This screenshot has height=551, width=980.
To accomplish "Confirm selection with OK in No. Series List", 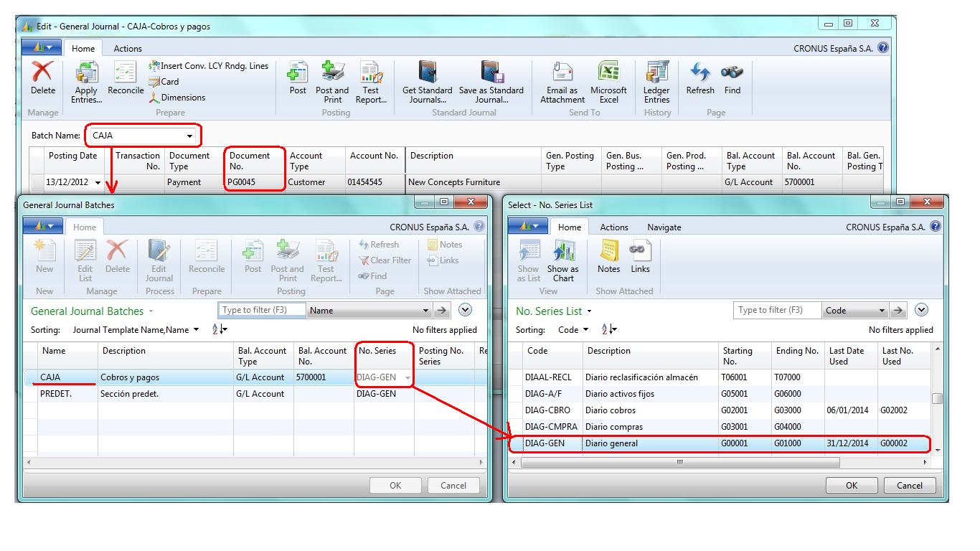I will click(x=851, y=485).
